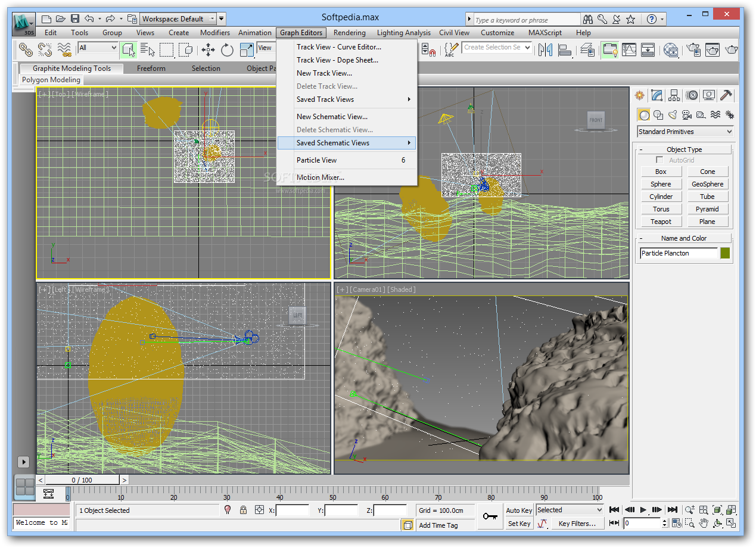Click the Rendered Frame Window icon
The image size is (756, 548).
[713, 49]
